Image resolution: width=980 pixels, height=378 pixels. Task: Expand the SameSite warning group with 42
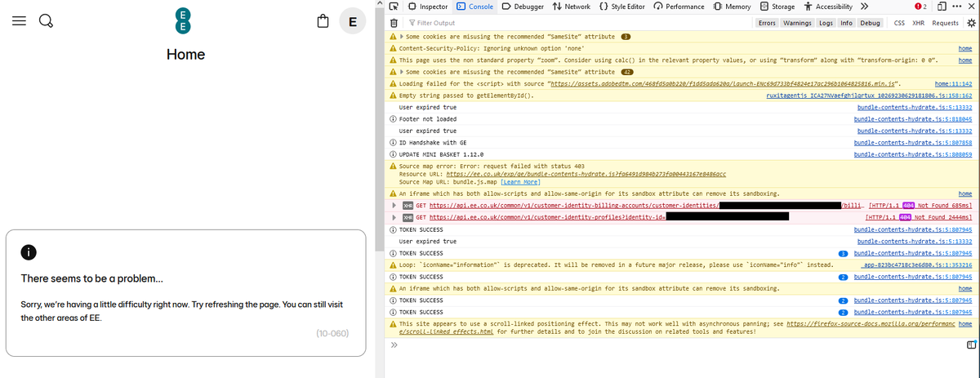tap(402, 72)
